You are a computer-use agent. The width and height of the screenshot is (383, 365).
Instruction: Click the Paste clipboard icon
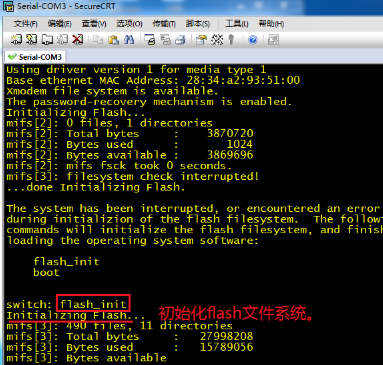(x=113, y=40)
